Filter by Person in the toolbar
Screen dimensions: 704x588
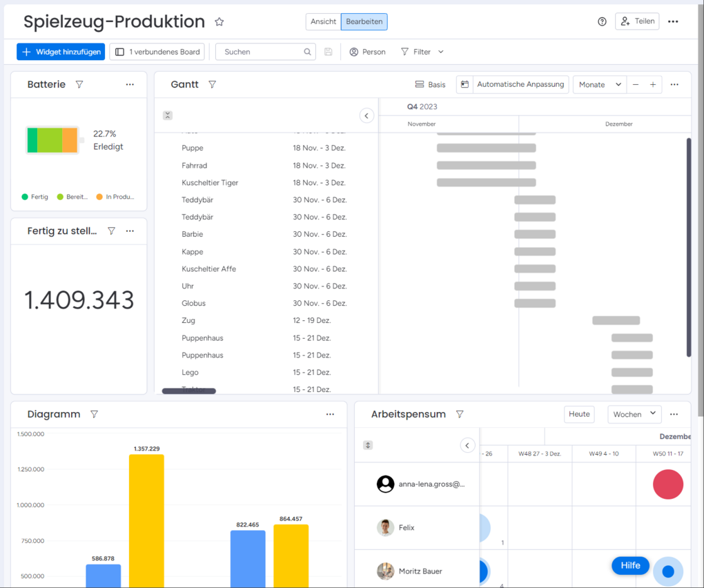(367, 52)
